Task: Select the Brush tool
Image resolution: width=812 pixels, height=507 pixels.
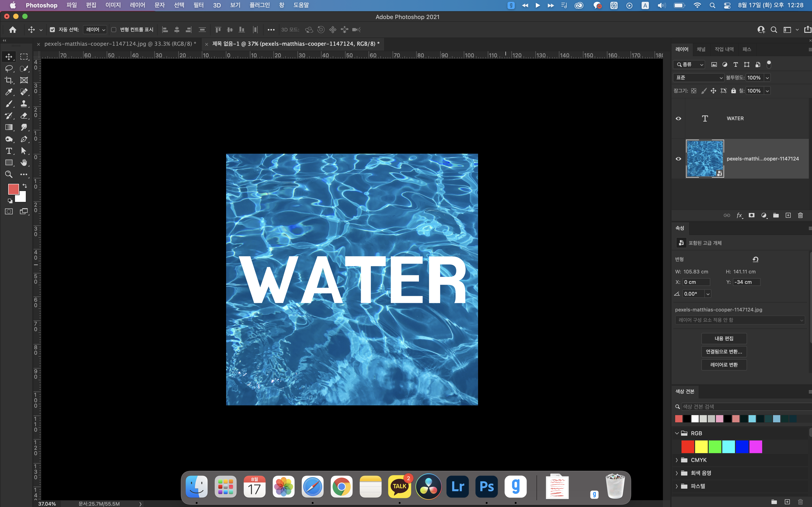Action: (x=9, y=104)
